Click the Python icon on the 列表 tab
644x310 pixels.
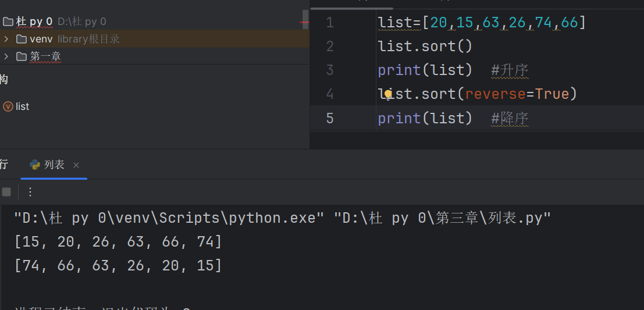tap(35, 165)
